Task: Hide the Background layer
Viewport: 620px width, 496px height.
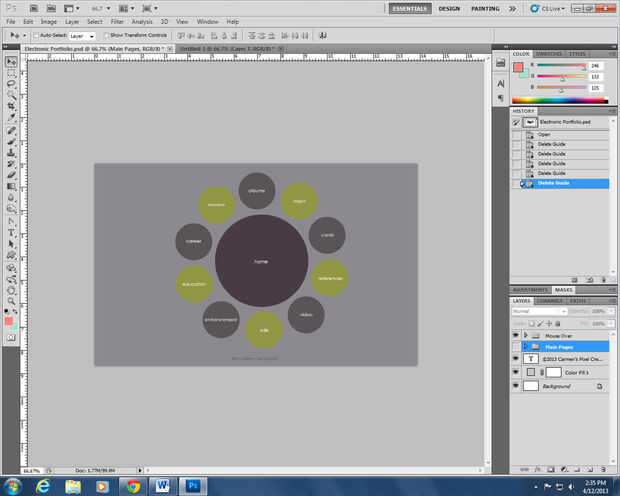Action: pyautogui.click(x=516, y=385)
